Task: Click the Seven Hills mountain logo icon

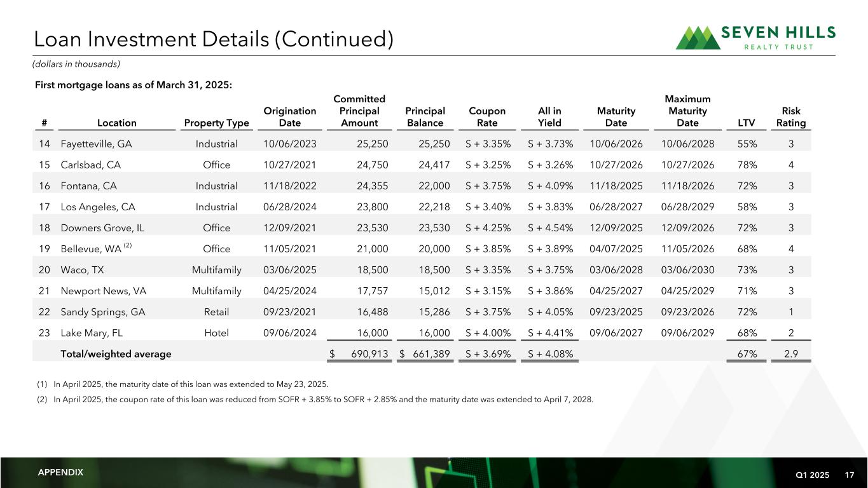Action: pyautogui.click(x=698, y=37)
